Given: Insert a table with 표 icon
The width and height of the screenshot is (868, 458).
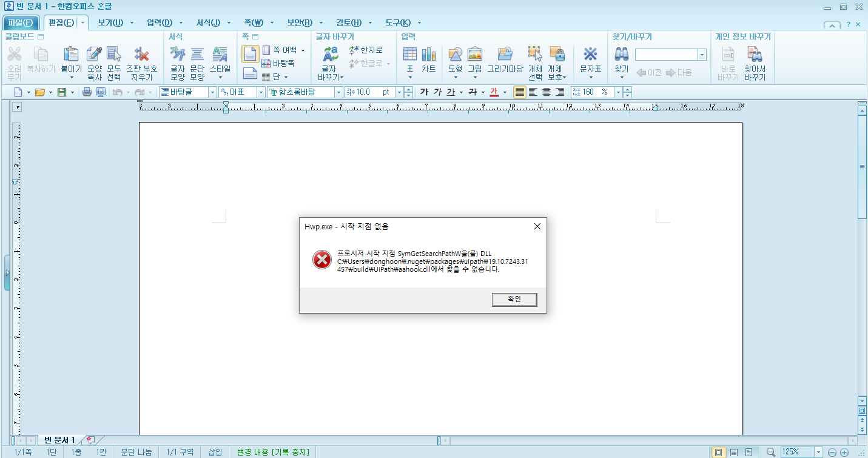Looking at the screenshot, I should click(409, 55).
